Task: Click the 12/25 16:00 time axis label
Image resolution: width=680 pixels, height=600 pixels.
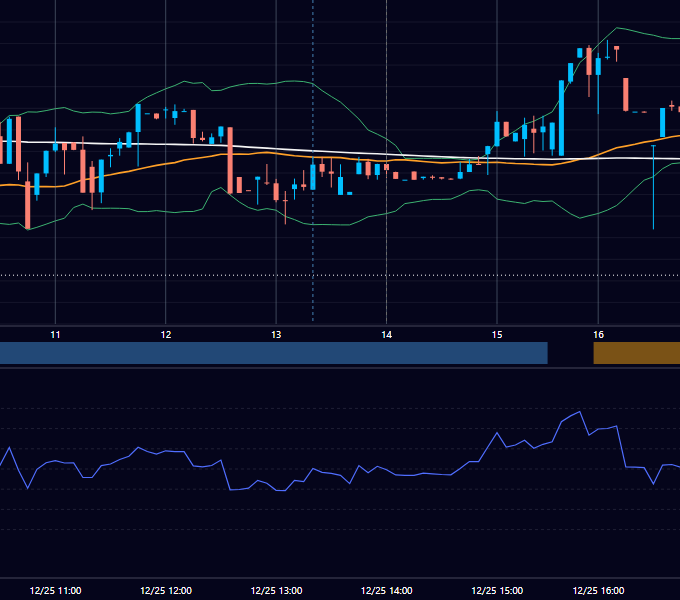Action: click(x=598, y=590)
